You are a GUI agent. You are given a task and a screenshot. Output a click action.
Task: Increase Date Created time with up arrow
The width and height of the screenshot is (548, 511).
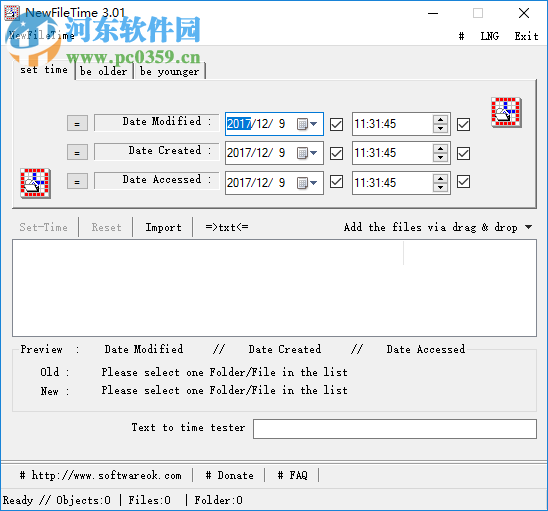tap(440, 149)
